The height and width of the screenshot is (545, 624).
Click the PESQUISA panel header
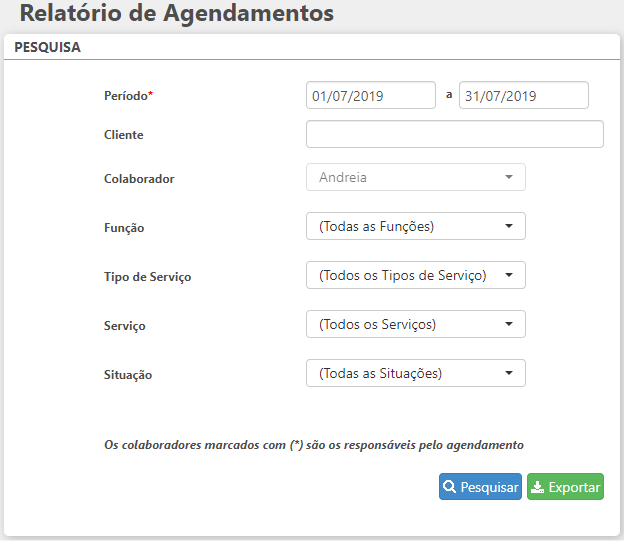pyautogui.click(x=48, y=47)
